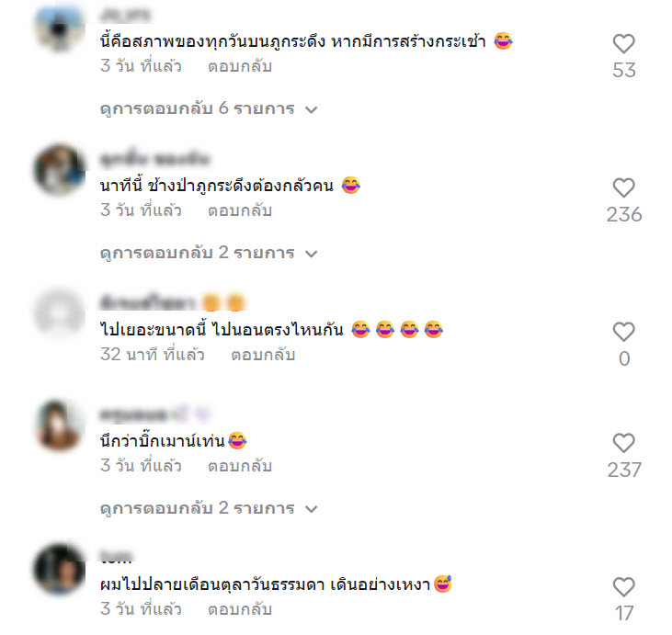This screenshot has height=635, width=672.
Task: Open avatar of the นึกว่าบิ๊กเมาน์เท่น commenter
Action: 60,425
